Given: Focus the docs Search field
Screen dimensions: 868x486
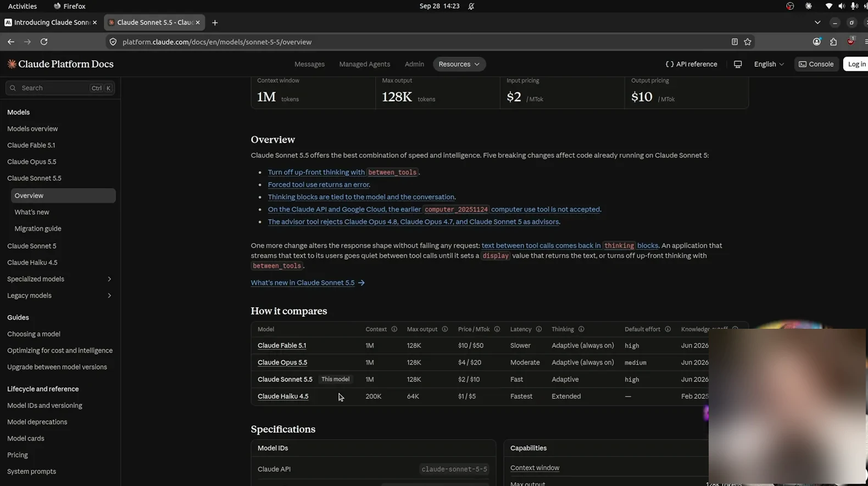Looking at the screenshot, I should coord(60,88).
